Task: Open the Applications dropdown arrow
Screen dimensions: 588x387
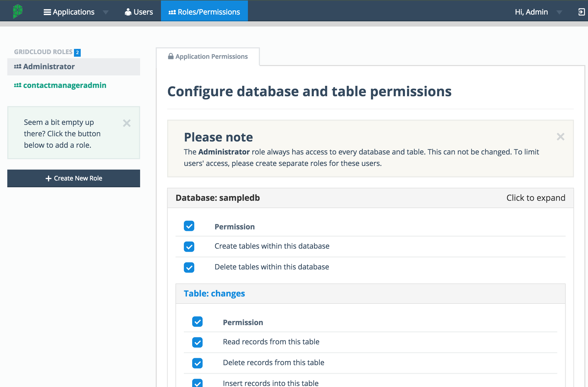Action: 105,12
